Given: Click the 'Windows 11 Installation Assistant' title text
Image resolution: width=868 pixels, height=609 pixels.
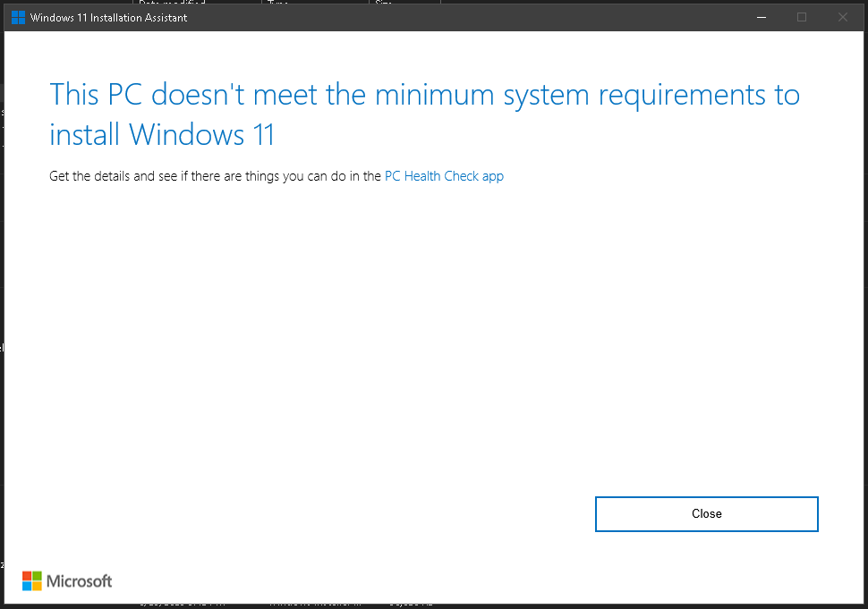Looking at the screenshot, I should tap(108, 18).
